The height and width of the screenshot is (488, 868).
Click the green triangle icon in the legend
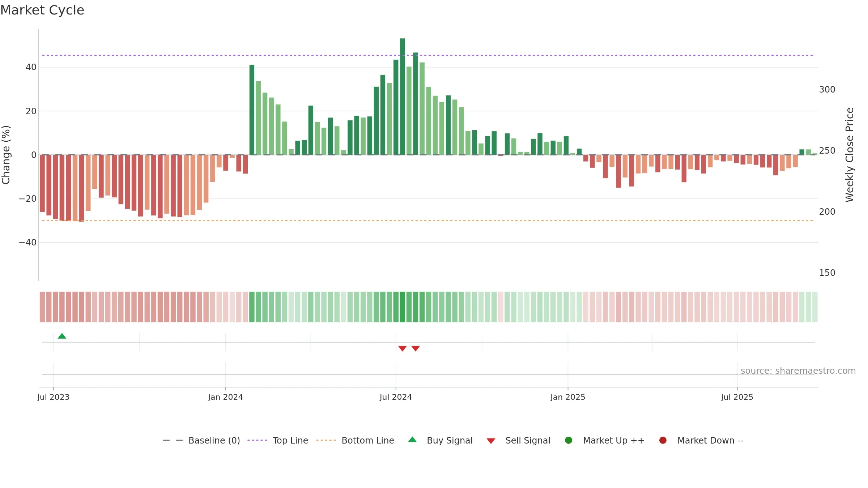412,440
